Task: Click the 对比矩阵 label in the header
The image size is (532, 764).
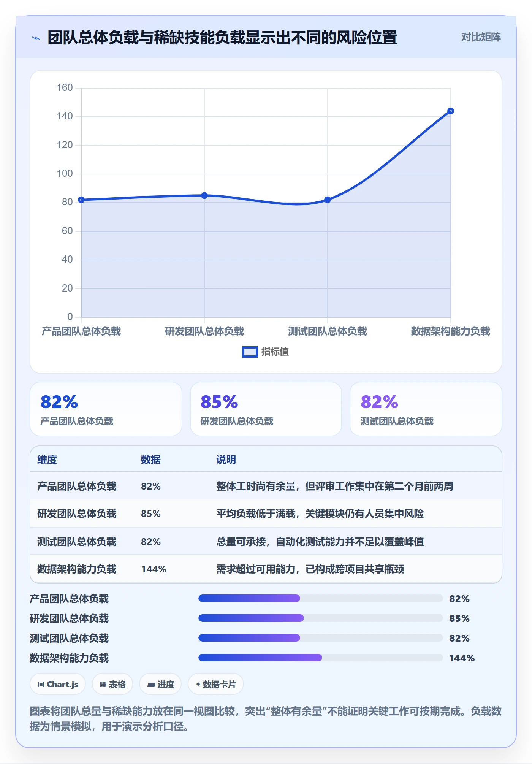Action: (x=481, y=37)
